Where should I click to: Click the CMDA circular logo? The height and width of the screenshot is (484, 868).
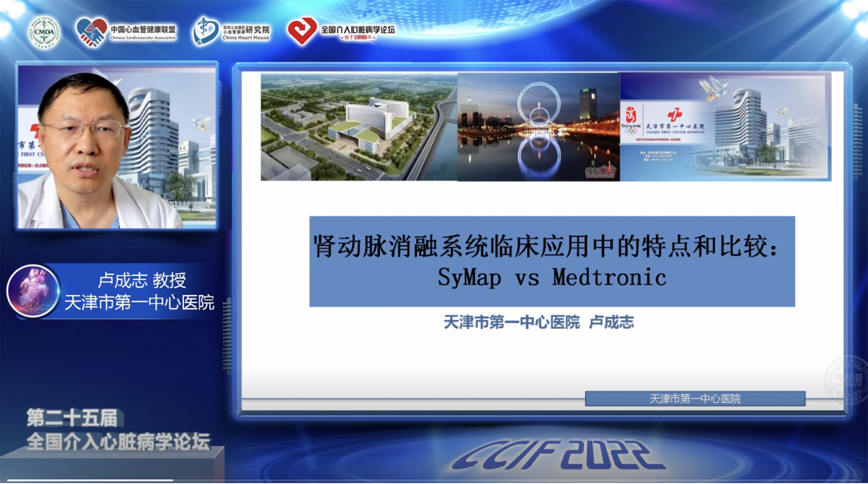44,31
